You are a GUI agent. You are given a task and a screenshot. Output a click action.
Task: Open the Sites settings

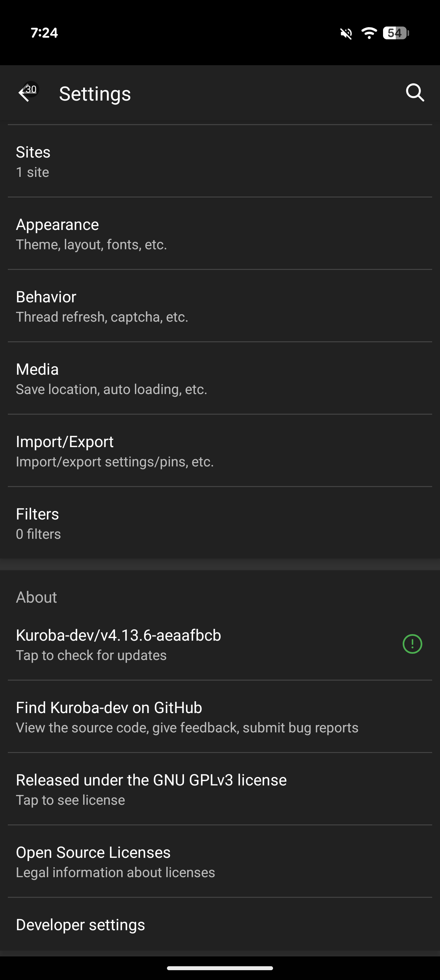tap(220, 161)
